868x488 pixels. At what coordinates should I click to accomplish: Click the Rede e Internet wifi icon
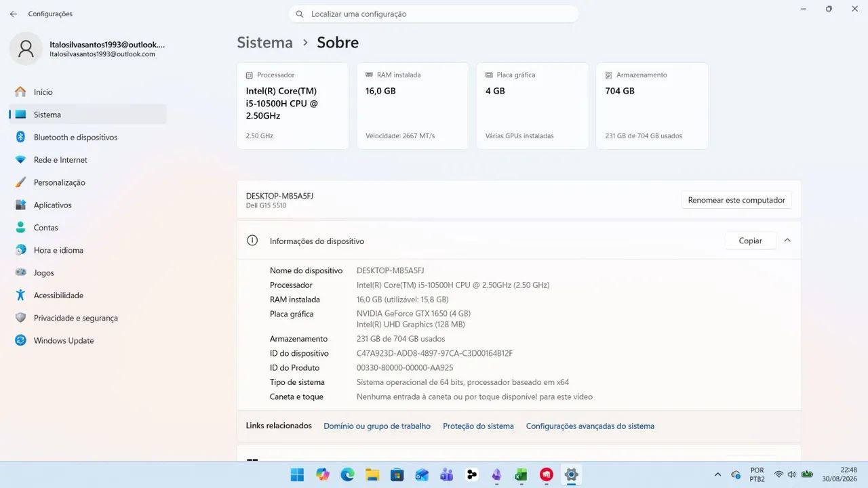pos(20,160)
